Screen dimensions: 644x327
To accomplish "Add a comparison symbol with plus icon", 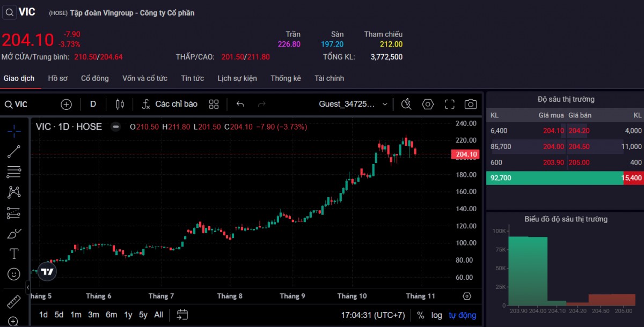I will click(x=66, y=105).
